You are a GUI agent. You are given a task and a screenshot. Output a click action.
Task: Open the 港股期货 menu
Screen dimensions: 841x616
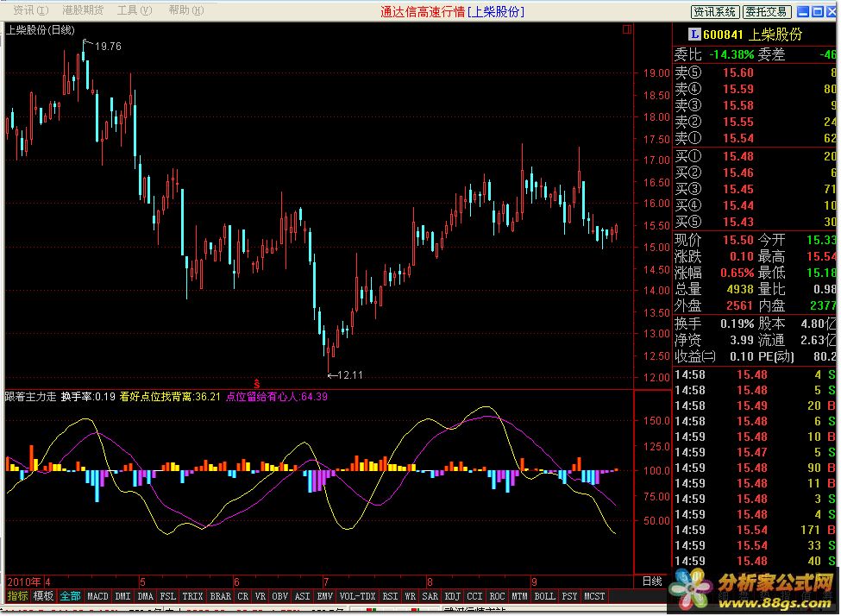pos(83,10)
